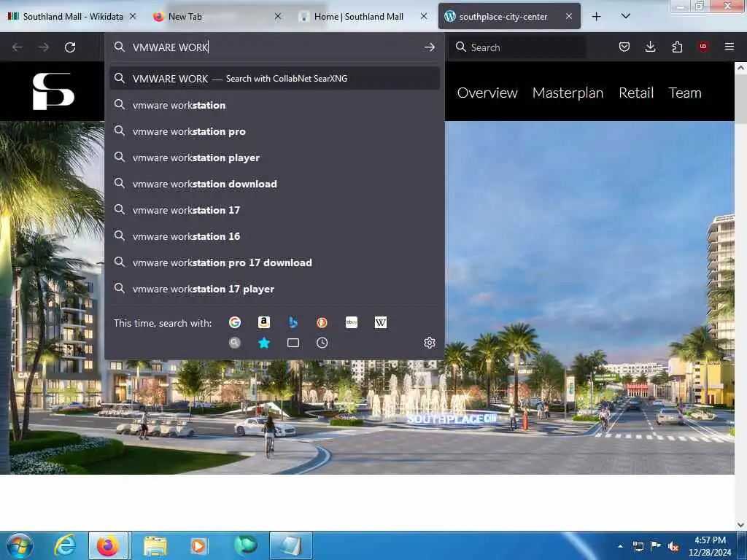Focus the toolbar Search box

pyautogui.click(x=519, y=47)
